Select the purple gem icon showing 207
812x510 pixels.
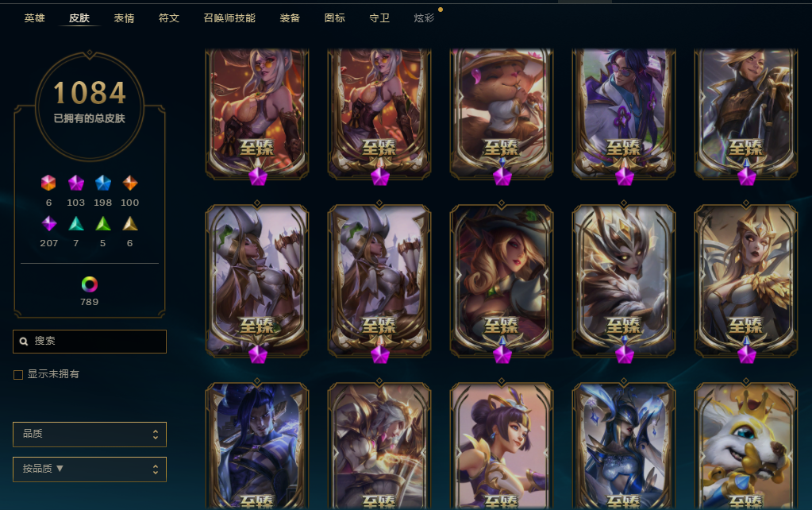48,223
